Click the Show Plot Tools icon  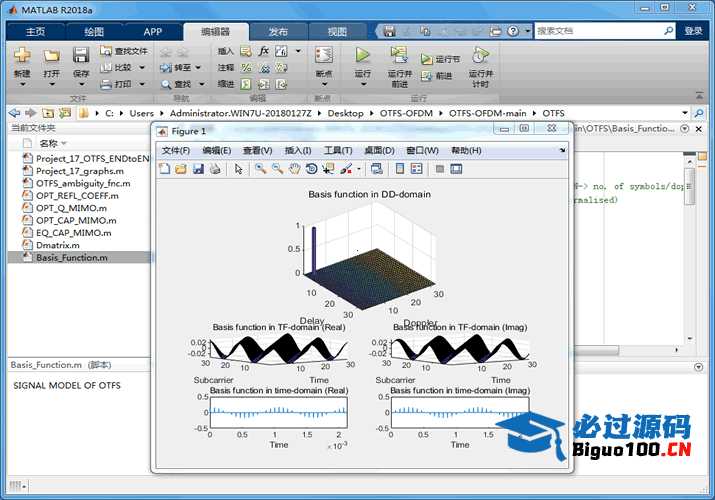tap(456, 169)
